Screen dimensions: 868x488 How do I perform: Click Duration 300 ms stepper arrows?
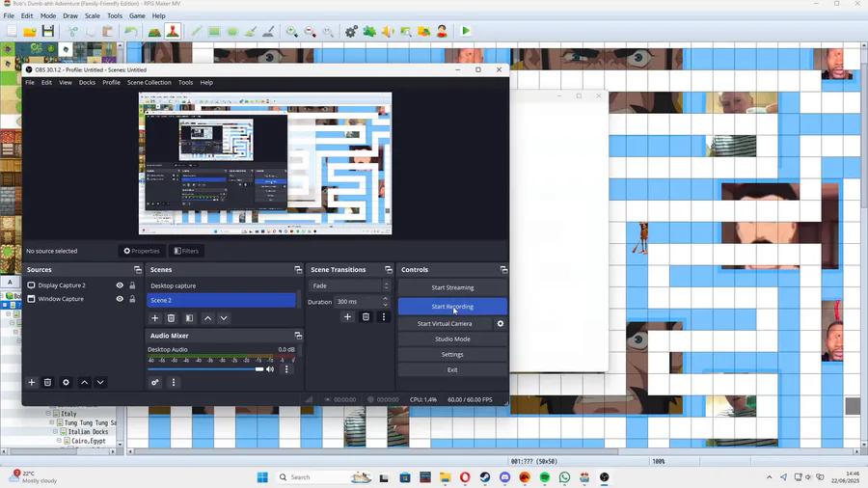click(x=385, y=302)
